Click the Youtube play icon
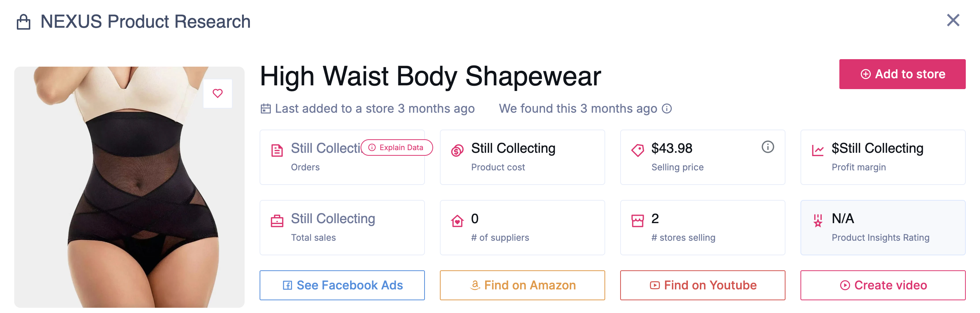This screenshot has height=313, width=980. click(x=654, y=285)
